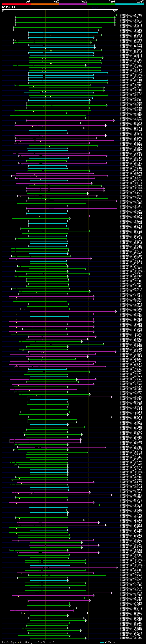Click the purple ~60% identity legend segment
The image size is (146, 644).
[73, 4]
